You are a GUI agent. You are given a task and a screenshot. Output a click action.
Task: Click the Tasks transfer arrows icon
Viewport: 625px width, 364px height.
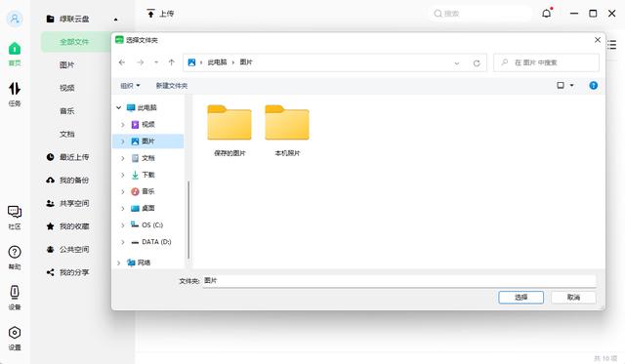point(15,89)
